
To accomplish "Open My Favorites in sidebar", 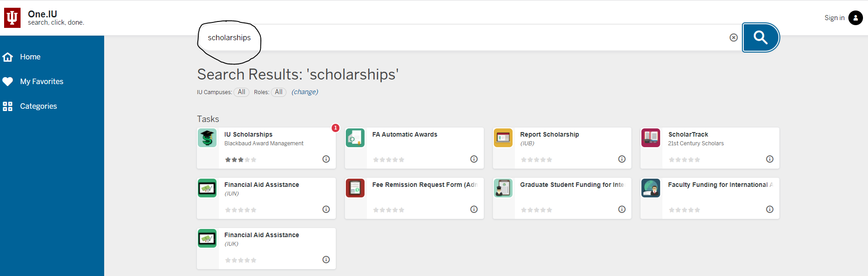I will tap(41, 81).
